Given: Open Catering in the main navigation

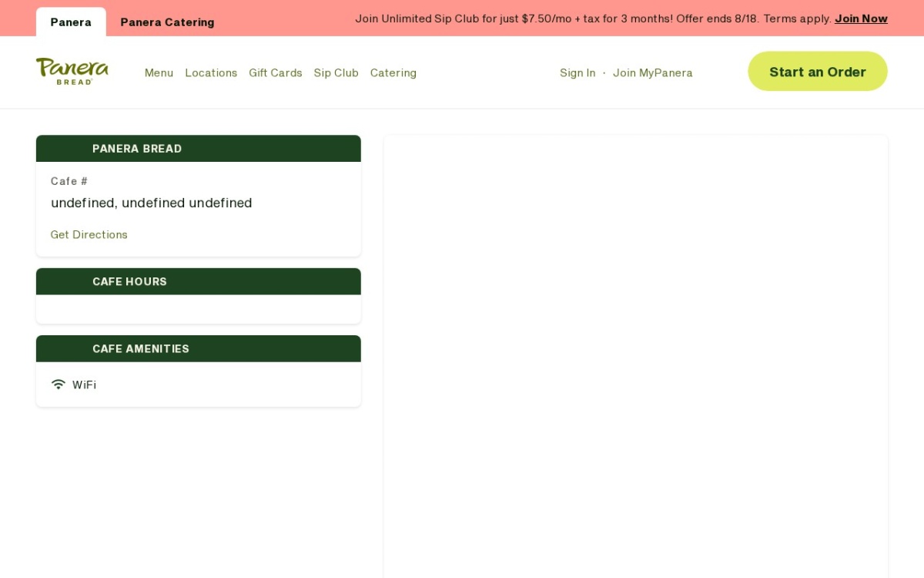Looking at the screenshot, I should click(393, 72).
